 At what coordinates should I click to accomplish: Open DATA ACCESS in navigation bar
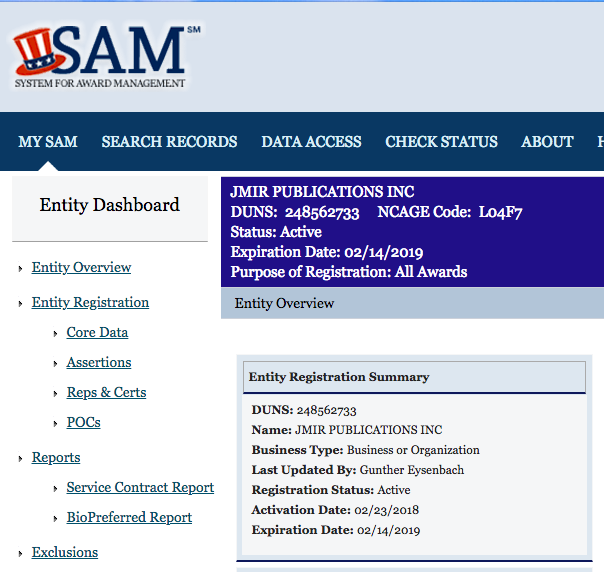tap(311, 142)
